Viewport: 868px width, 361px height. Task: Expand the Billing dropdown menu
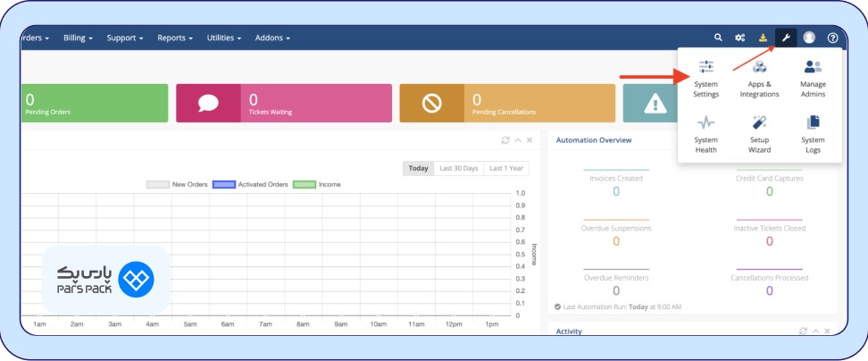click(x=78, y=38)
